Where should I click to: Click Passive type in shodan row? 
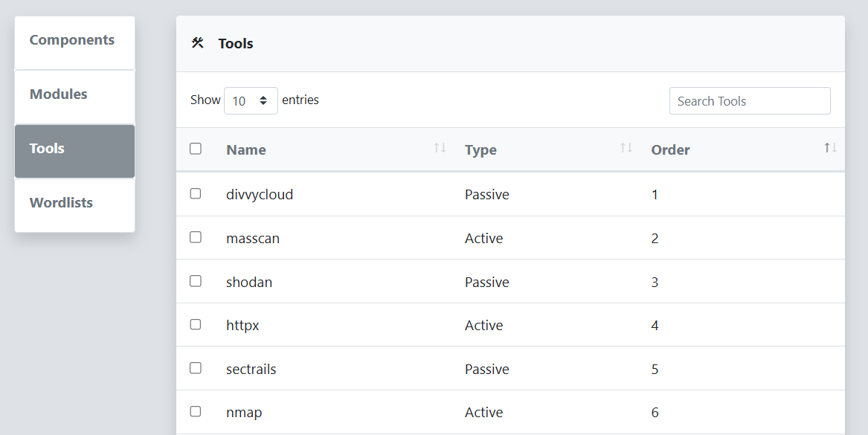[487, 283]
